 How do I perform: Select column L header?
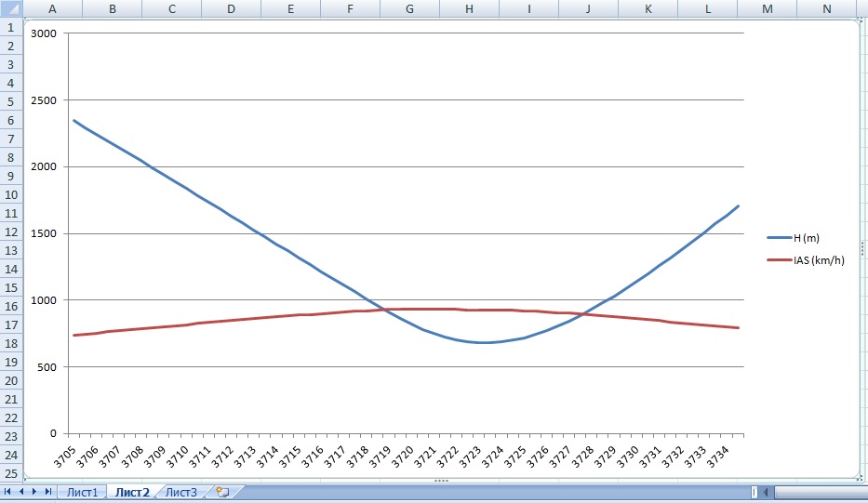(707, 9)
